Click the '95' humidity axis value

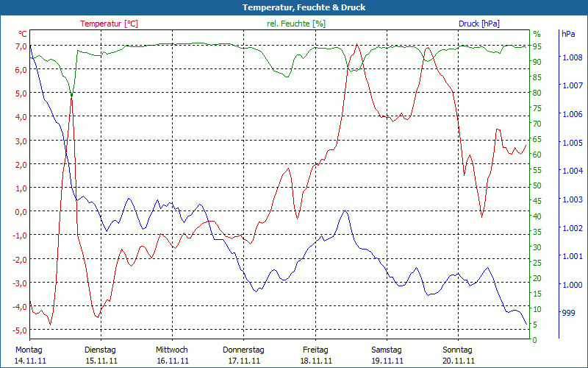point(537,46)
